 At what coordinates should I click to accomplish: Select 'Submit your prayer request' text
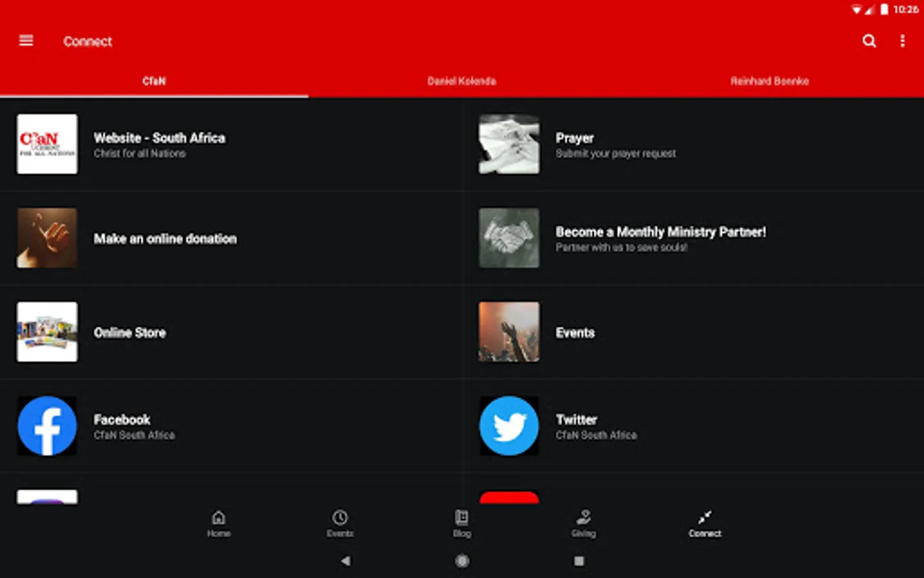click(616, 153)
